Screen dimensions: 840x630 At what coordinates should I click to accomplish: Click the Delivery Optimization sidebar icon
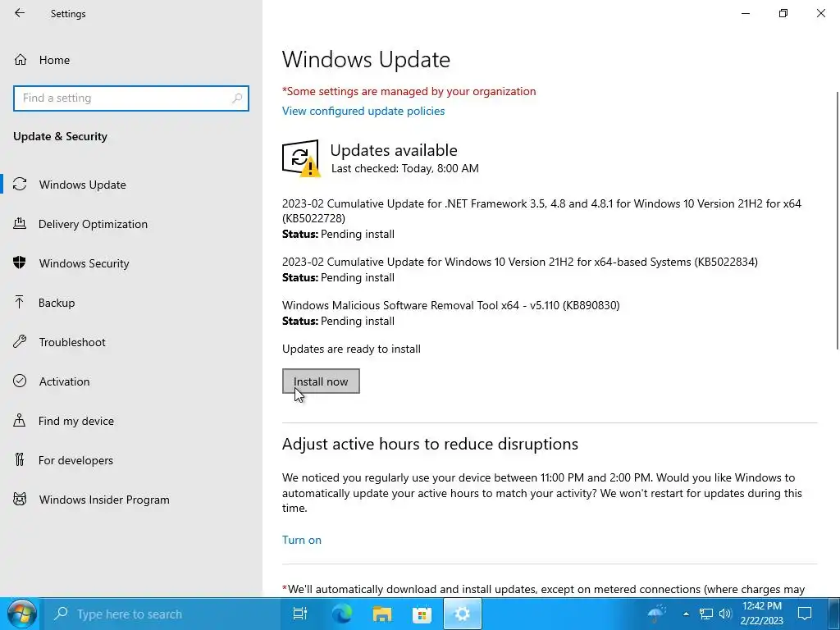tap(20, 223)
